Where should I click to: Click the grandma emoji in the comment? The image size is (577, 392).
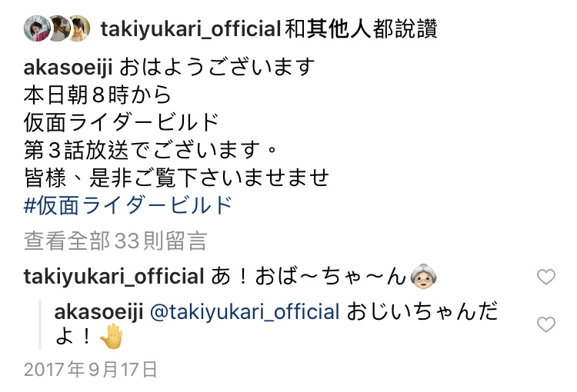pos(424,277)
